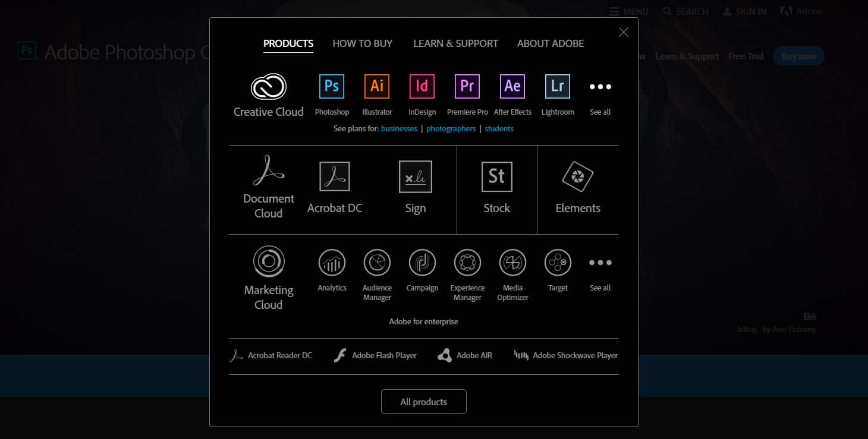The width and height of the screenshot is (868, 439).
Task: Choose the Adobe Stock St icon
Action: (496, 176)
